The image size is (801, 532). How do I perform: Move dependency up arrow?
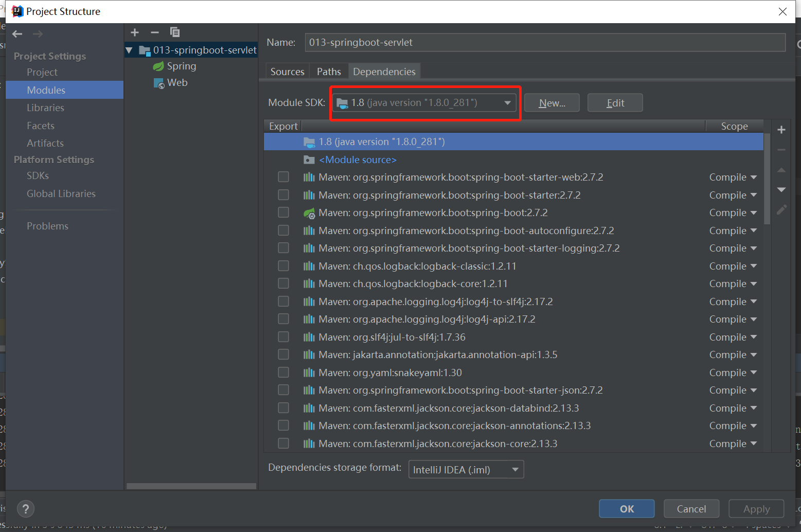click(781, 170)
